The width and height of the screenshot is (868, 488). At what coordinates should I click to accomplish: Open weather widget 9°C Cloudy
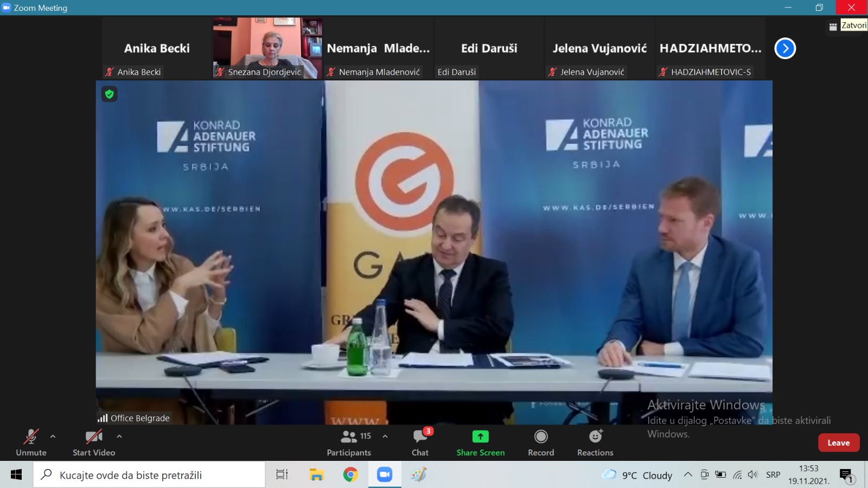pyautogui.click(x=637, y=475)
